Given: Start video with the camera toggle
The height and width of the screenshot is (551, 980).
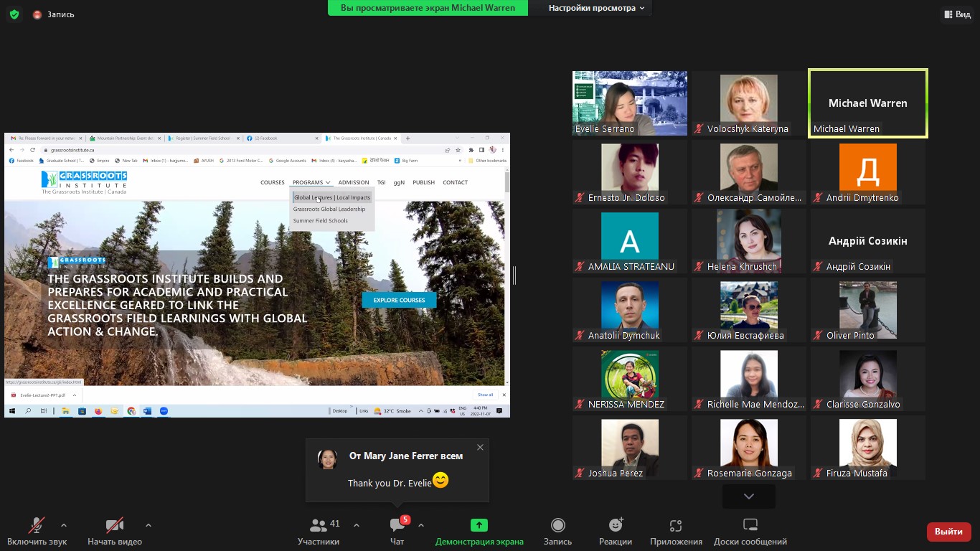Looking at the screenshot, I should click(x=114, y=526).
